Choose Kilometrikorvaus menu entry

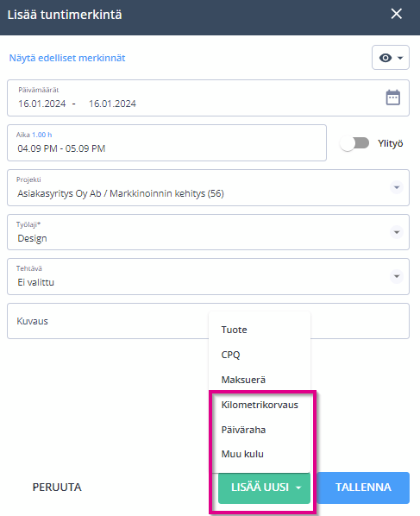pyautogui.click(x=260, y=405)
